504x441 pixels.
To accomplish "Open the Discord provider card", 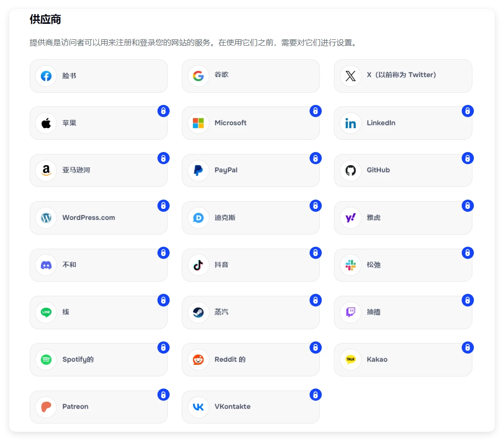I will 98,265.
